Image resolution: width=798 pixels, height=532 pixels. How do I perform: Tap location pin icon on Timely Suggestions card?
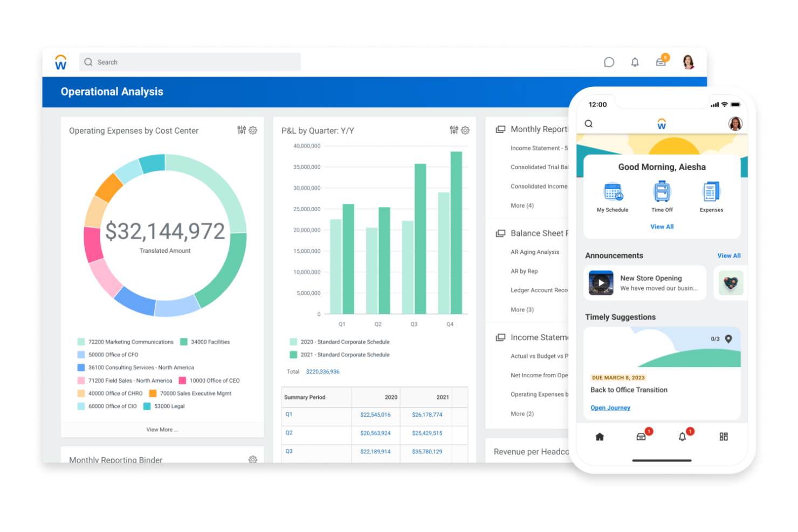coord(728,338)
